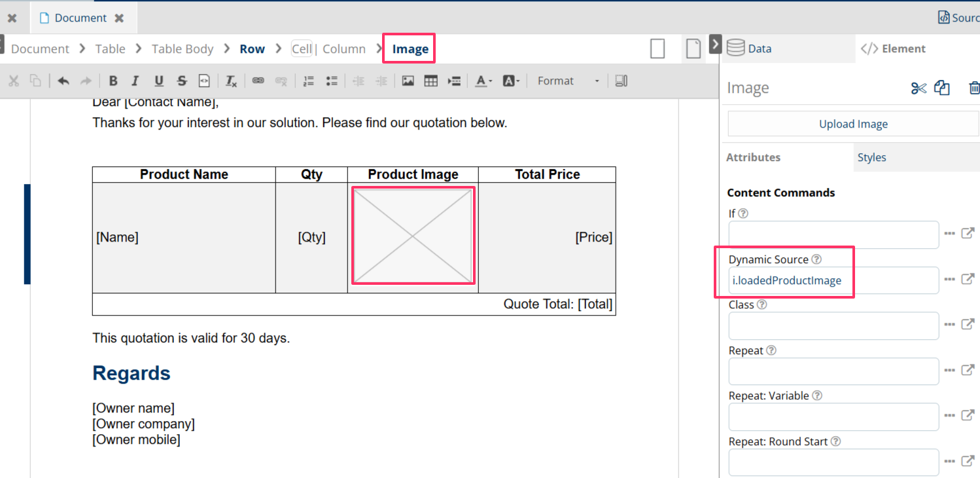Image resolution: width=980 pixels, height=478 pixels.
Task: Click the strikethrough toolbar icon
Action: pyautogui.click(x=181, y=81)
